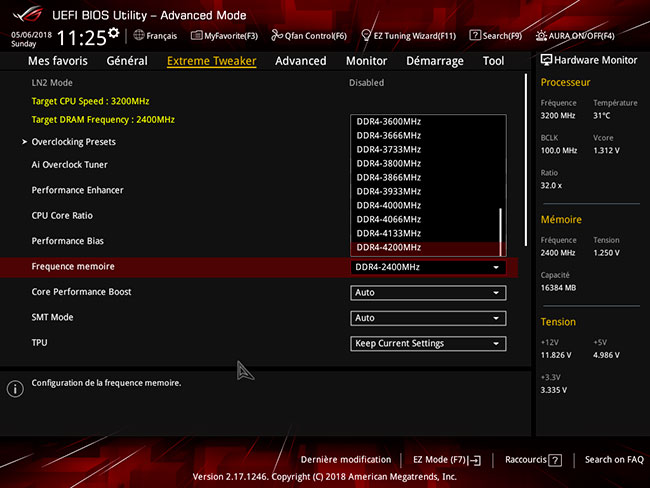
Task: Click the EZ Mode exit arrow icon
Action: (x=474, y=460)
